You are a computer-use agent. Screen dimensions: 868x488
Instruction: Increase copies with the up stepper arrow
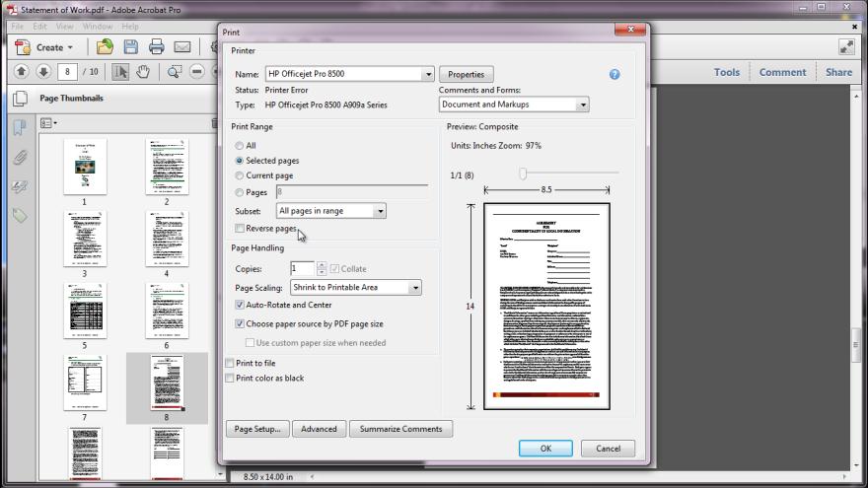322,265
